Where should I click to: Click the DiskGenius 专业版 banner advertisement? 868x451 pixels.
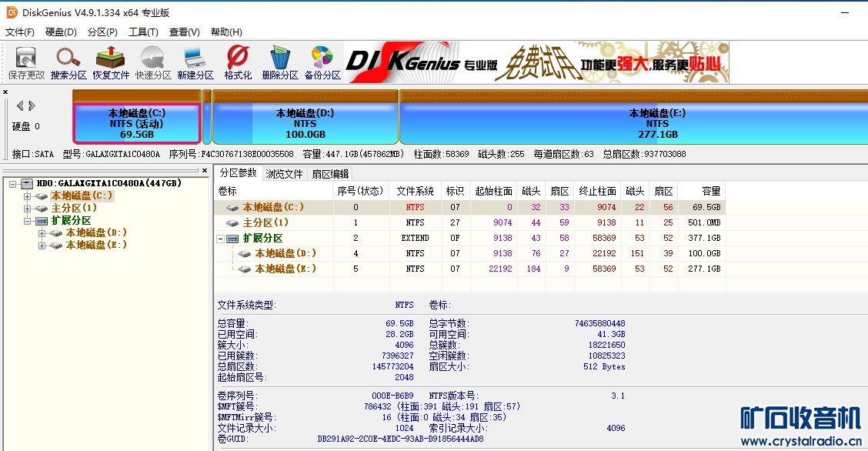tap(536, 62)
